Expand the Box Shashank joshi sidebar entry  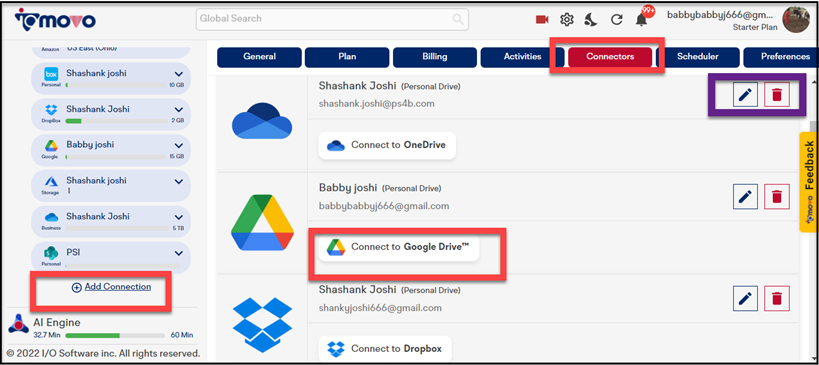pyautogui.click(x=179, y=74)
